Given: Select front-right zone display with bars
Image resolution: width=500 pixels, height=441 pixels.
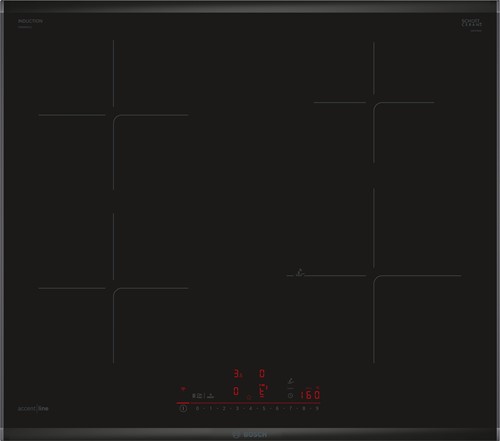Looking at the screenshot, I should point(263,391).
